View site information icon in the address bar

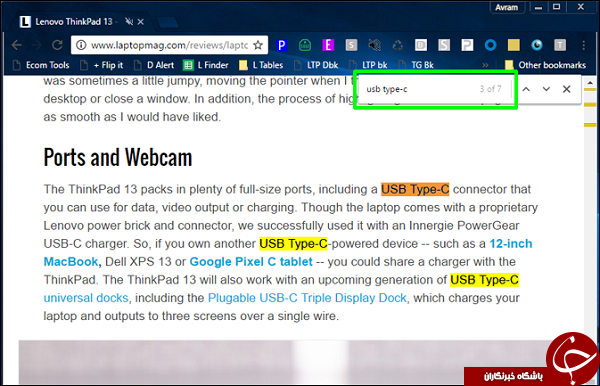click(81, 45)
